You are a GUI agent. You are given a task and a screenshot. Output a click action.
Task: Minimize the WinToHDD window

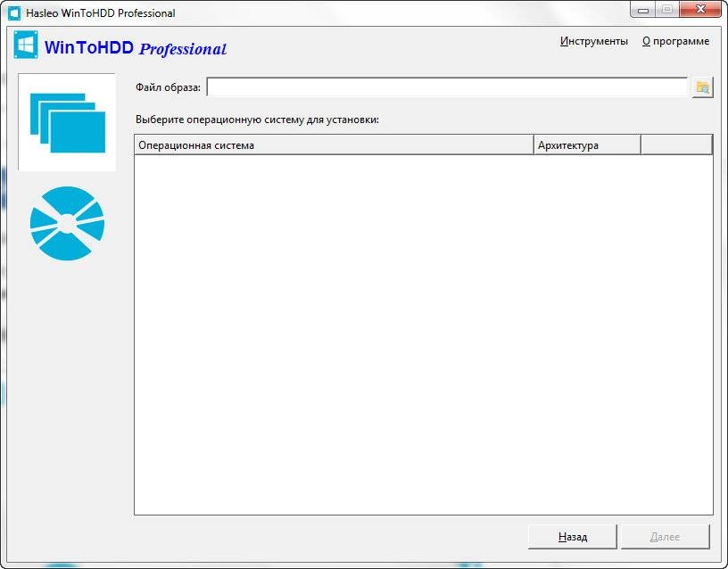pyautogui.click(x=643, y=10)
